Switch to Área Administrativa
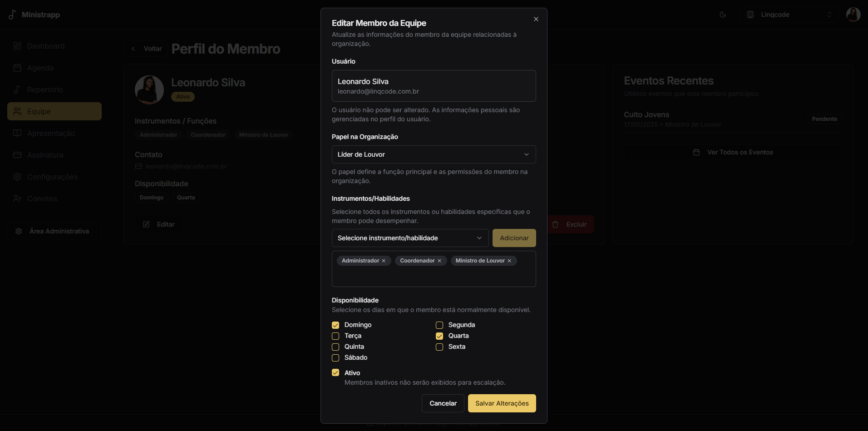The image size is (868, 431). point(54,231)
